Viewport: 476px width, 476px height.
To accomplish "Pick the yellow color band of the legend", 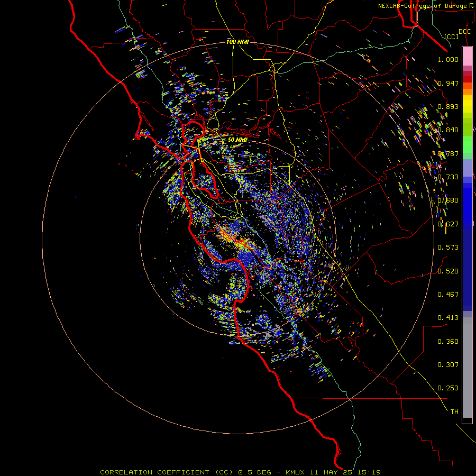I will pyautogui.click(x=467, y=104).
